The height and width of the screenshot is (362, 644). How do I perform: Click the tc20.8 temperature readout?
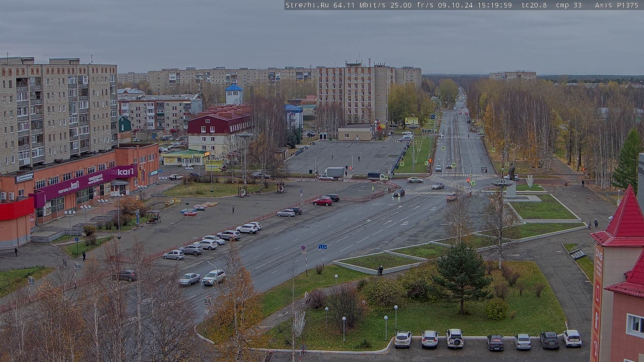pyautogui.click(x=534, y=5)
